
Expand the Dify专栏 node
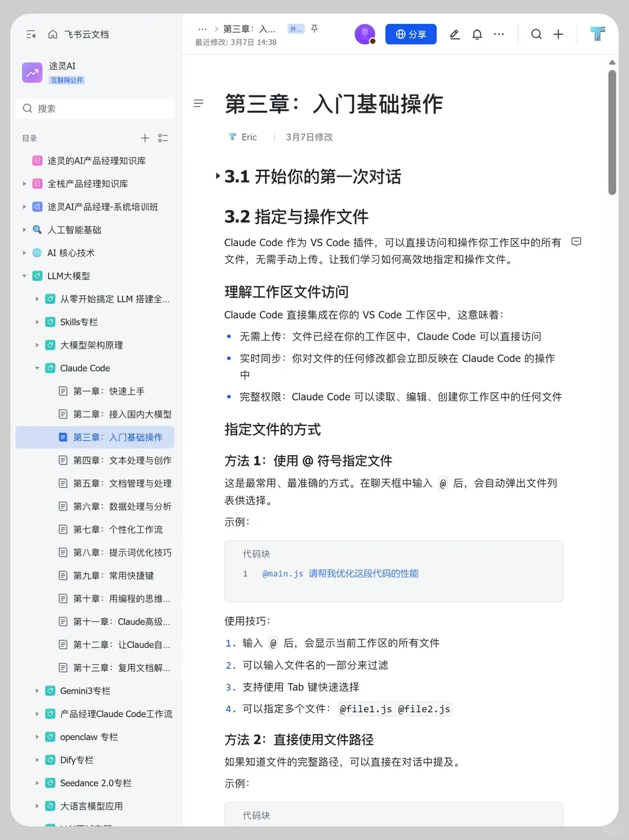coord(37,760)
